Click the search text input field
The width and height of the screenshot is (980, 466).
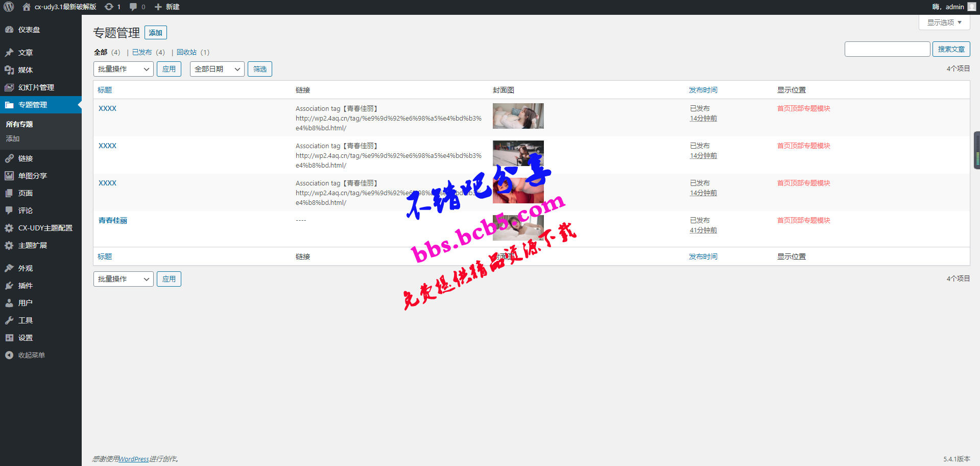(x=887, y=49)
